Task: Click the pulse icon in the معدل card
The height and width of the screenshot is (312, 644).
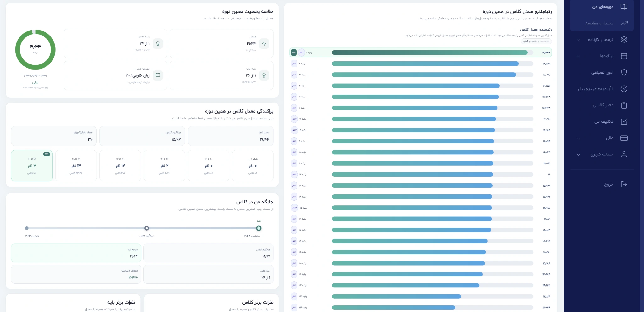Action: tap(264, 43)
